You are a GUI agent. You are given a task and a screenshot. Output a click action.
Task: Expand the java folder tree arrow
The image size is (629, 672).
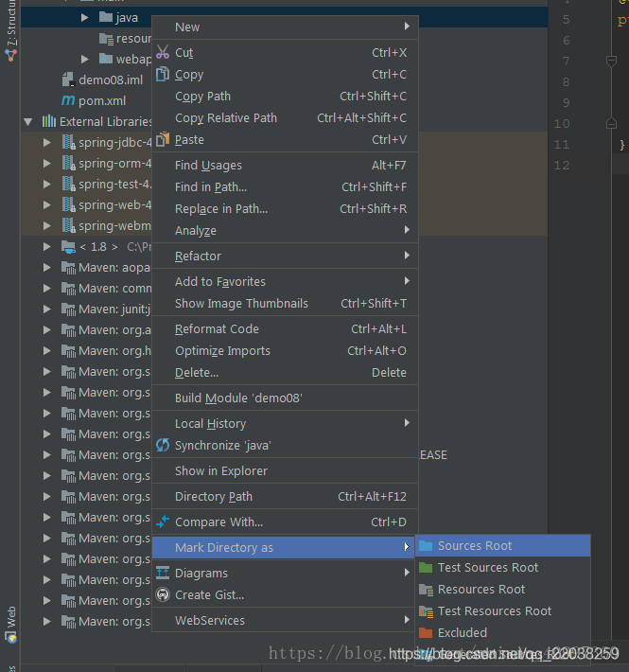[x=85, y=17]
